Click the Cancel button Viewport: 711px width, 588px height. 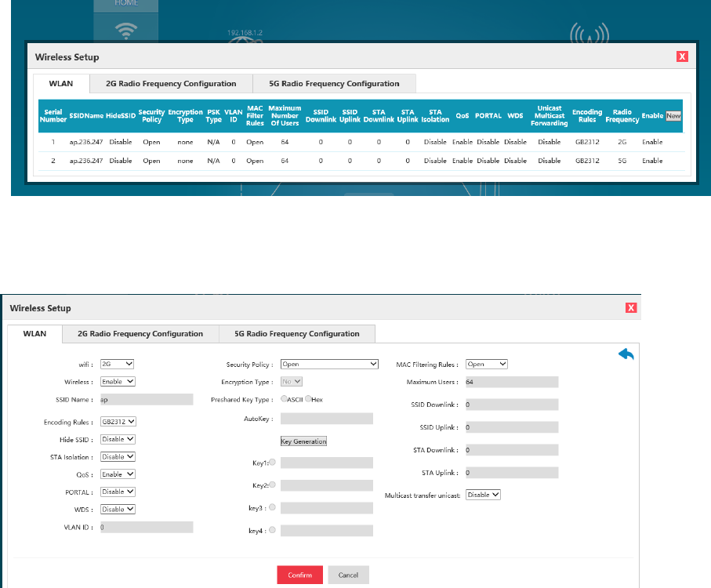click(348, 575)
